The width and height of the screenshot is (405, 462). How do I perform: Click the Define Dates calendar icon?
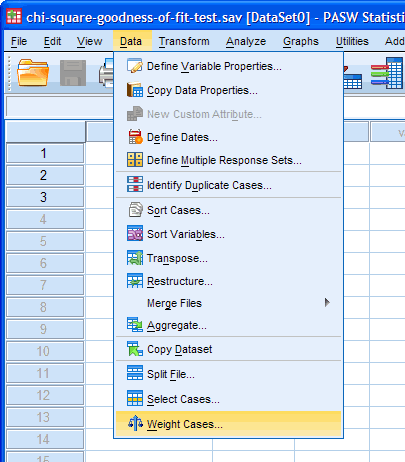tap(135, 137)
